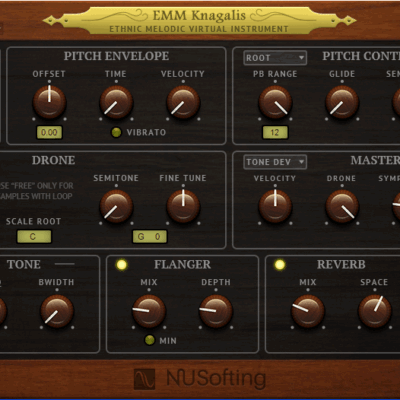Toggle the VIBRATO LED
400x400 pixels.
pos(116,132)
